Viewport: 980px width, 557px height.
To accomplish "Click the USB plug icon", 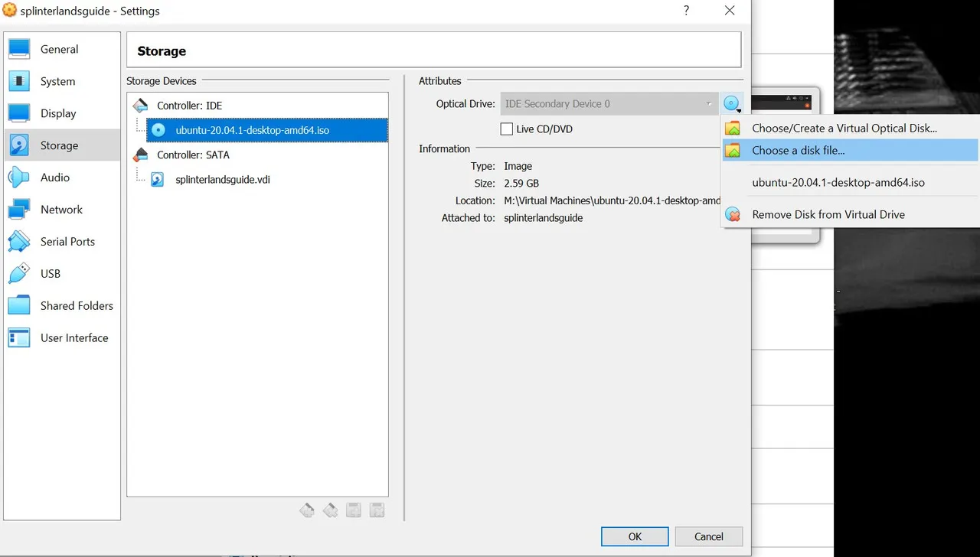I will 19,274.
